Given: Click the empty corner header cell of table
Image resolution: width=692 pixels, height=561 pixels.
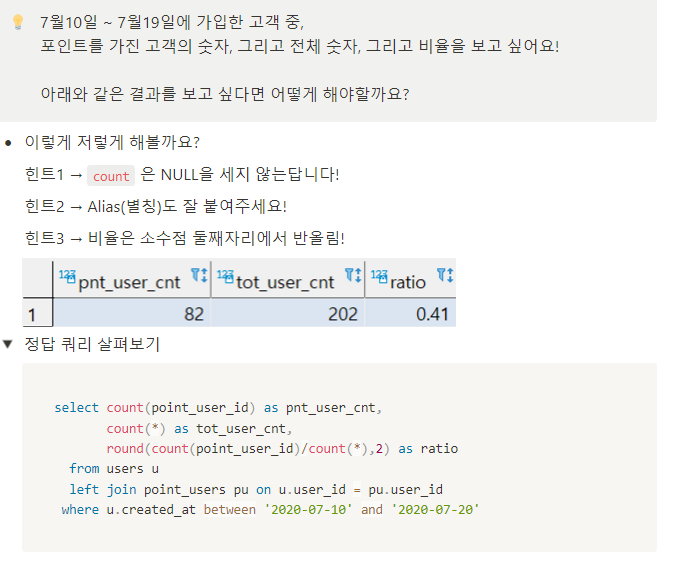Looking at the screenshot, I should (37, 279).
